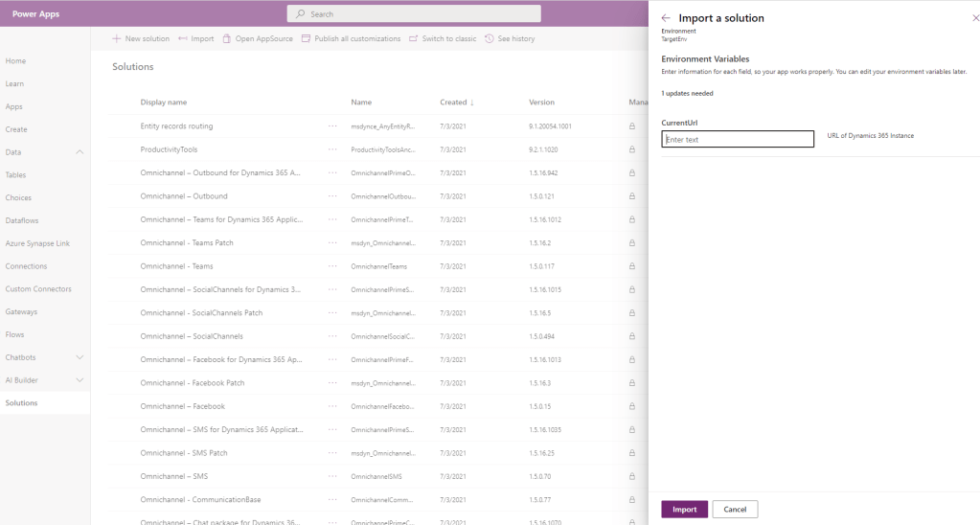This screenshot has height=525, width=980.
Task: Open more options for ProductivityTools row
Action: [x=332, y=149]
